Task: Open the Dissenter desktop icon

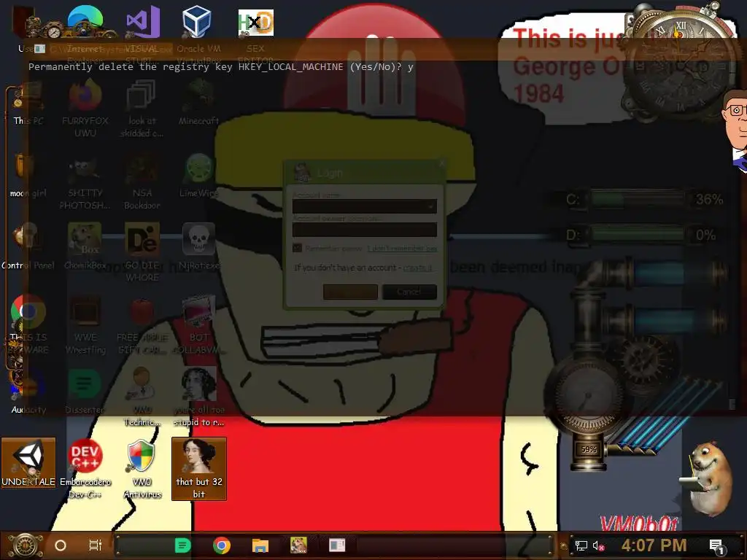Action: (x=85, y=384)
